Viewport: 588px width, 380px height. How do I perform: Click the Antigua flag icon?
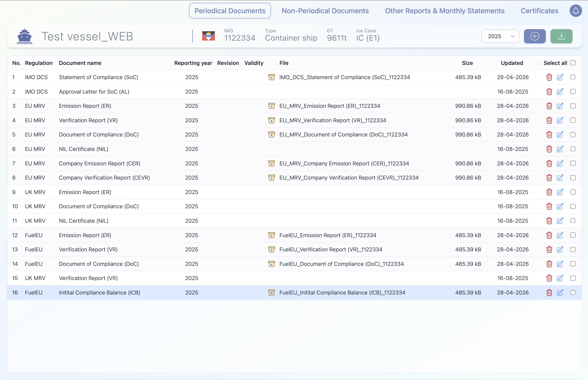[208, 36]
